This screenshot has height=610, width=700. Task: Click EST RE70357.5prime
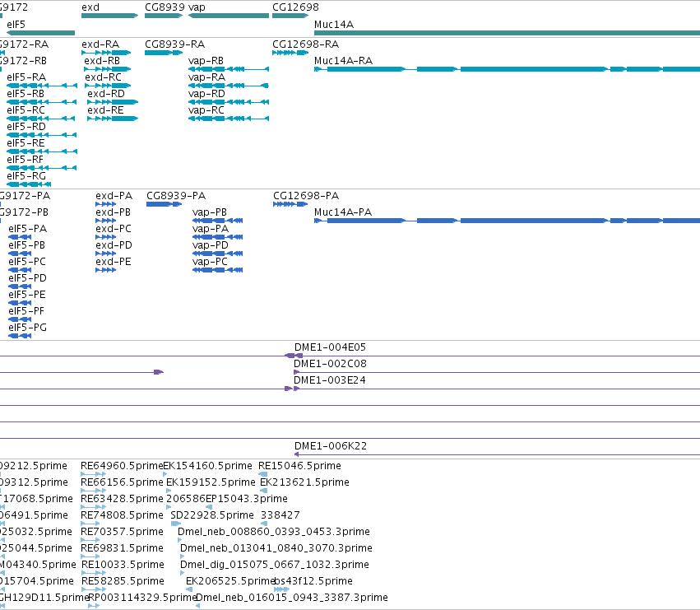(122, 533)
